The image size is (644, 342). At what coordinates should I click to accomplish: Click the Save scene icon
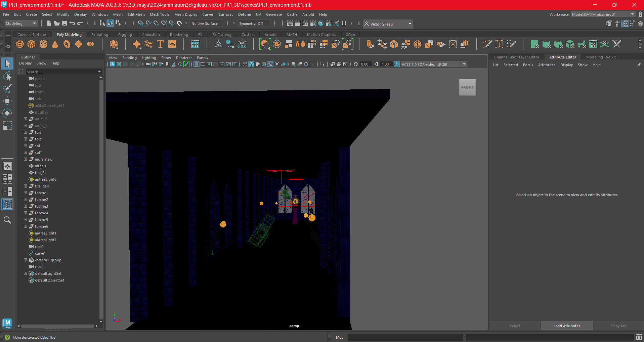(x=65, y=23)
